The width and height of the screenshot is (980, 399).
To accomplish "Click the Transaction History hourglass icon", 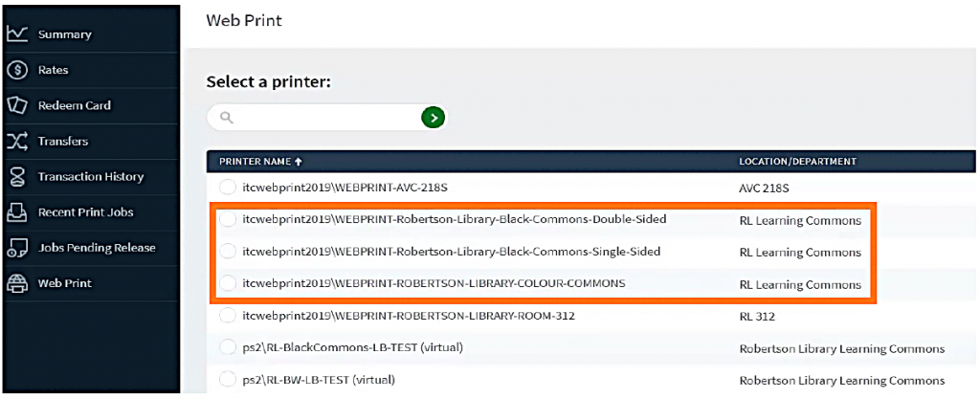I will click(x=16, y=177).
